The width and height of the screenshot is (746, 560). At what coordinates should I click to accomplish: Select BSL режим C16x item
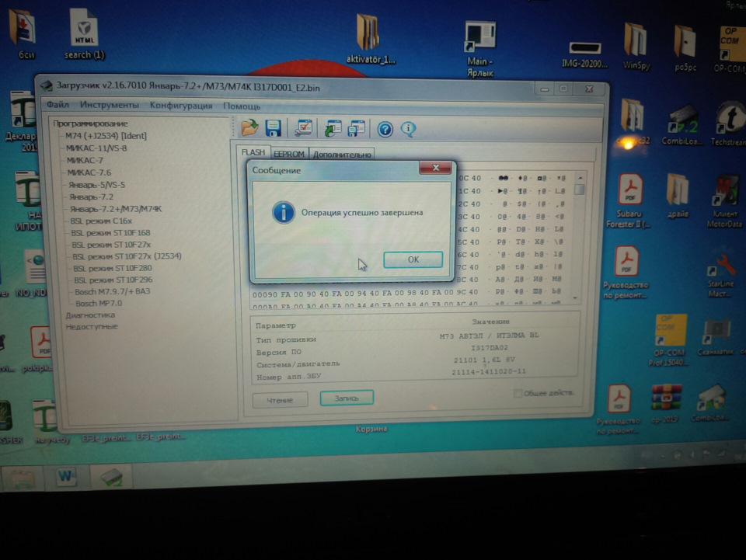101,221
